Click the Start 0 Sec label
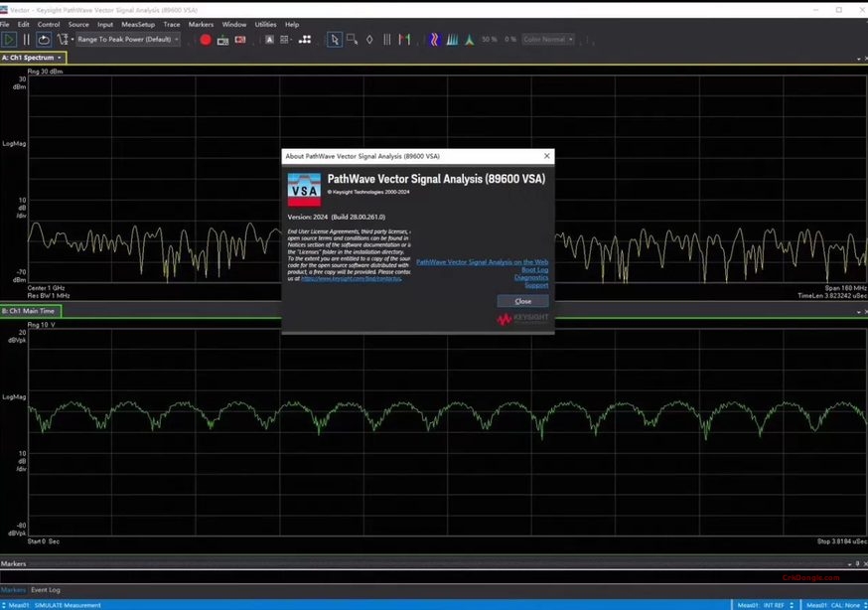The image size is (868, 610). coord(43,541)
